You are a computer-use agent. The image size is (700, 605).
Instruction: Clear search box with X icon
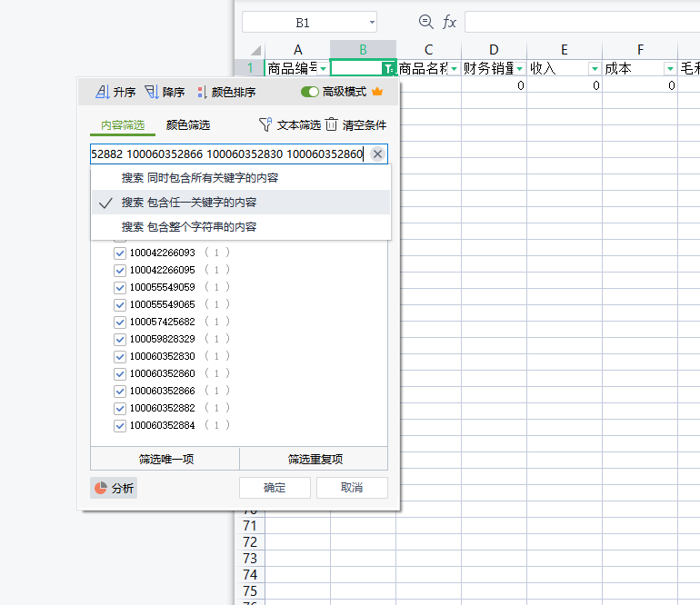point(377,154)
